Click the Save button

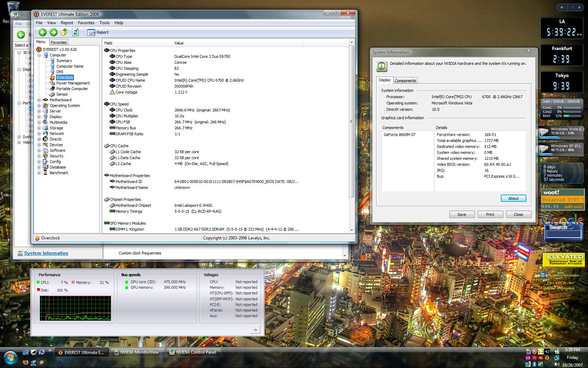462,214
